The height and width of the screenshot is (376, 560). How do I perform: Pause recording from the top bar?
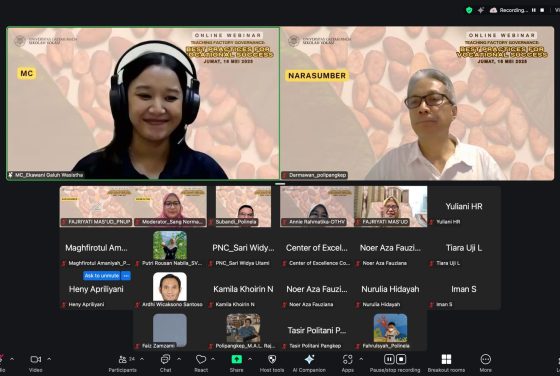pos(534,10)
